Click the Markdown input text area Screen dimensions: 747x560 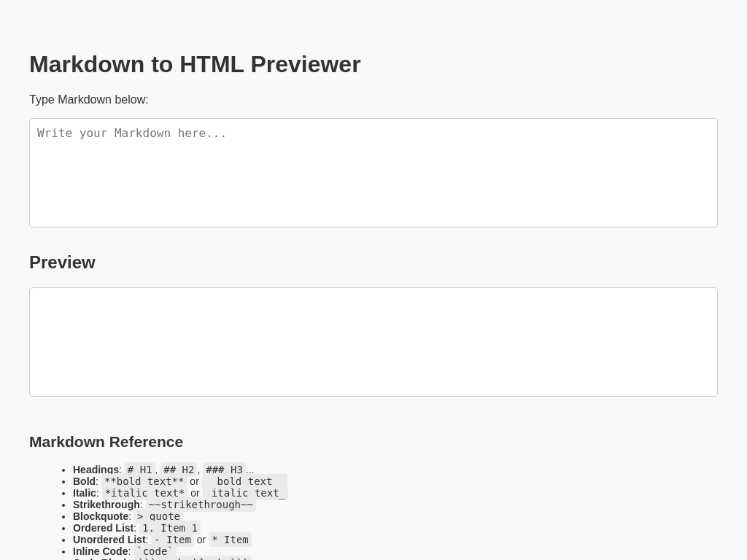point(373,173)
